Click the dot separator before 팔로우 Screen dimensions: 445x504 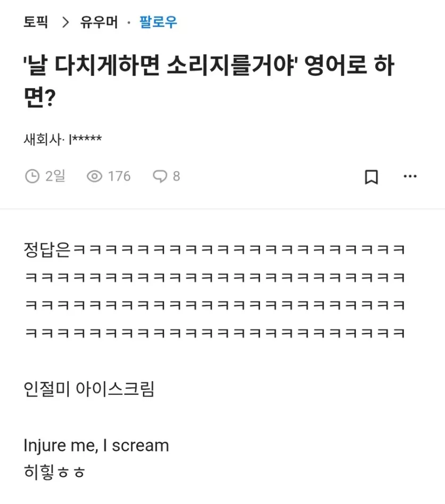click(129, 23)
